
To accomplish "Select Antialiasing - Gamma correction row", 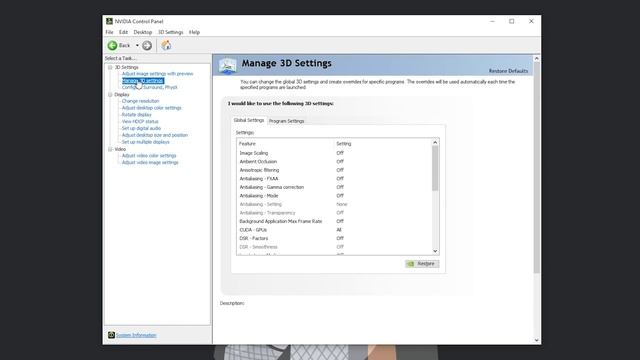I will pos(333,187).
